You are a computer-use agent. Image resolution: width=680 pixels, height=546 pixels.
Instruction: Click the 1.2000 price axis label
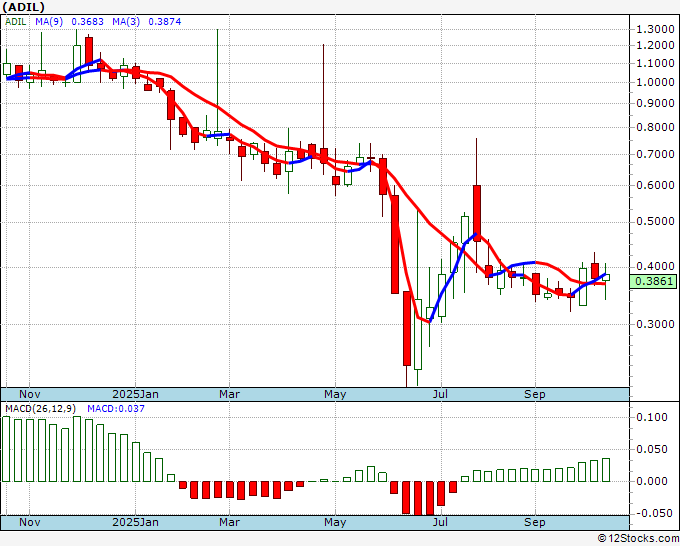[655, 46]
